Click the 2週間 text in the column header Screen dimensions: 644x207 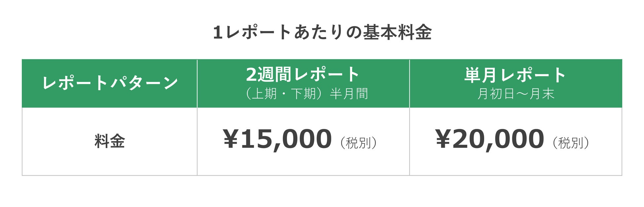269,74
